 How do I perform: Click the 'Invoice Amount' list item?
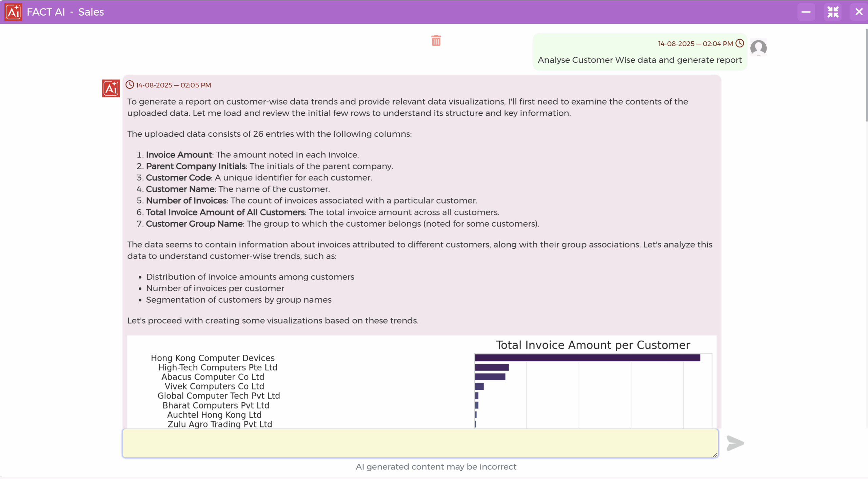[252, 155]
